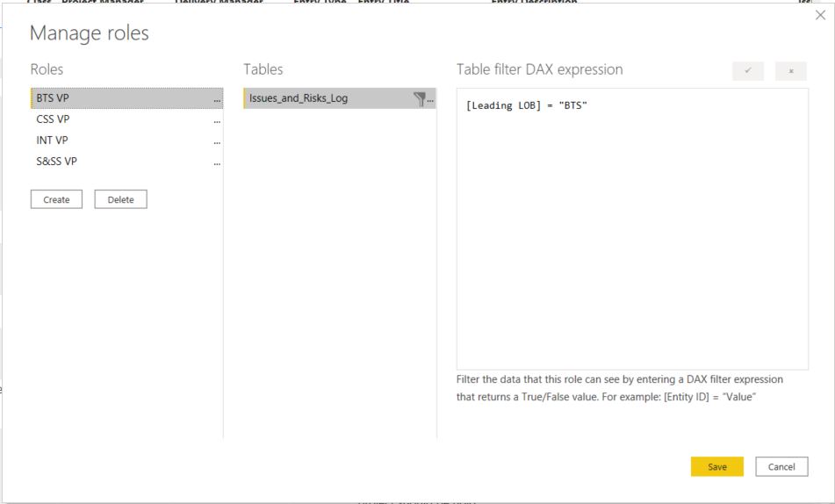Verify the DAX expression with the checkmark
This screenshot has height=504, width=835.
(x=748, y=71)
